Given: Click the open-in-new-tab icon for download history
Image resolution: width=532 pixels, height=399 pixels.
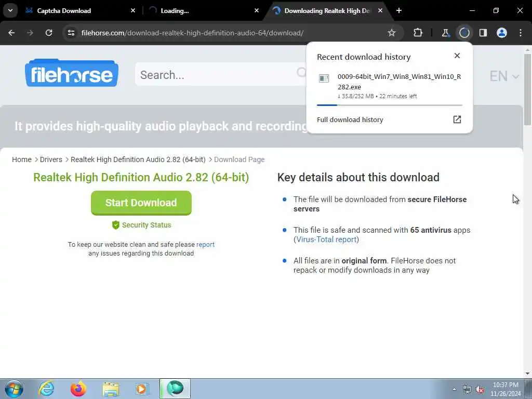Looking at the screenshot, I should (457, 119).
